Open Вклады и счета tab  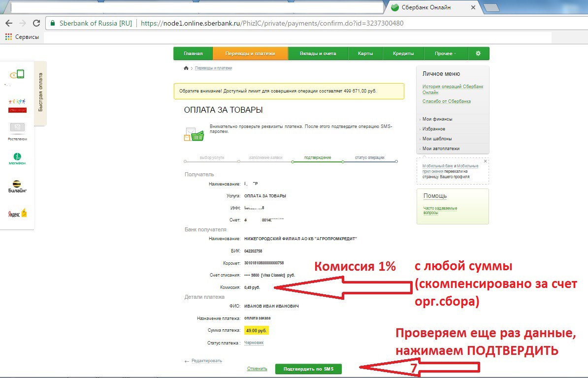[x=318, y=54]
